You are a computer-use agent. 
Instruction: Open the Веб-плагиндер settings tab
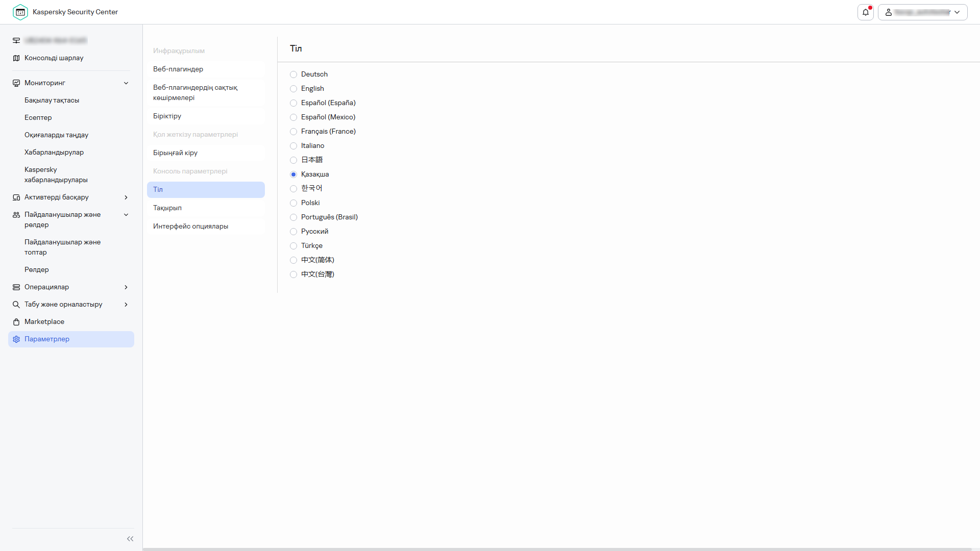tap(178, 69)
